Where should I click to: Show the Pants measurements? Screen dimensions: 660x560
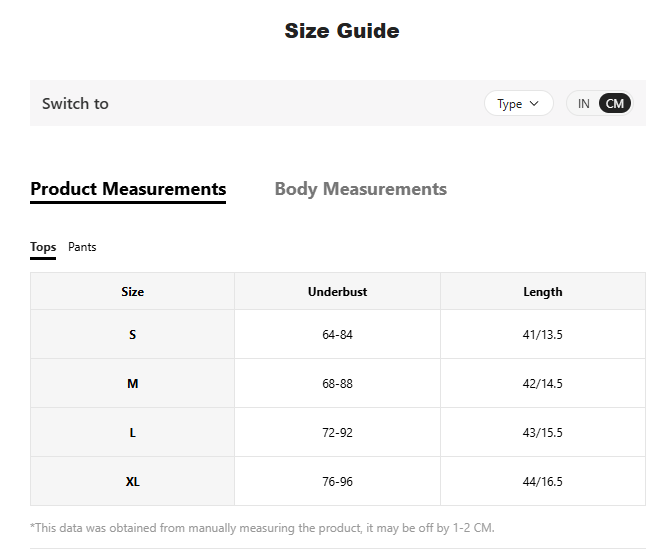coord(82,247)
